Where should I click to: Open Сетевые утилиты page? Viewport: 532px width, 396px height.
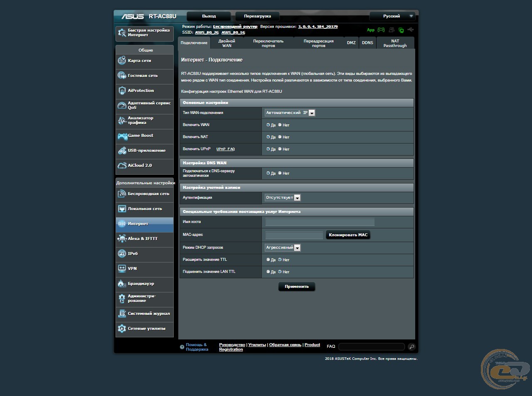point(145,329)
